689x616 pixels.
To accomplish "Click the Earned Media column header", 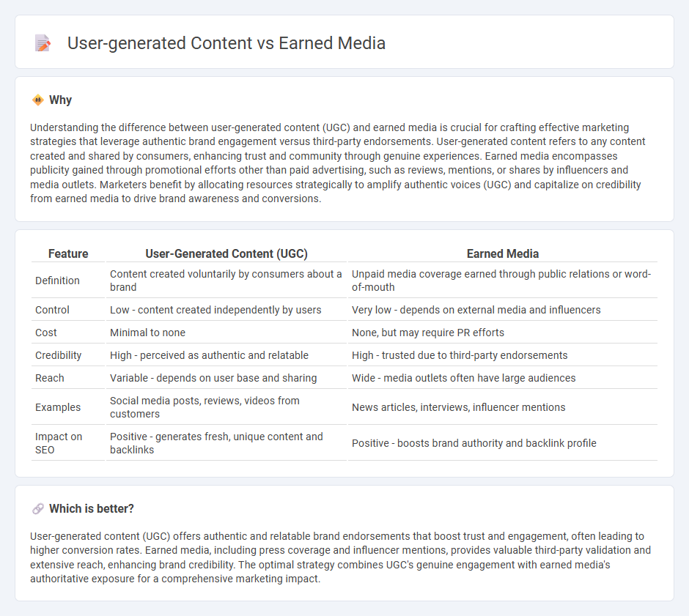I will (503, 253).
